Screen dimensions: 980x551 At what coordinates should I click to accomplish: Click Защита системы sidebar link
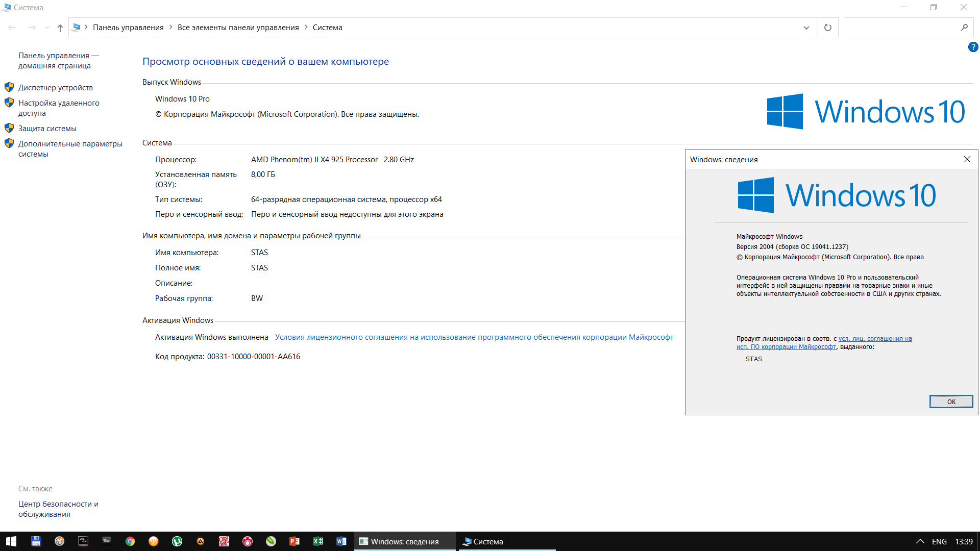pyautogui.click(x=47, y=129)
